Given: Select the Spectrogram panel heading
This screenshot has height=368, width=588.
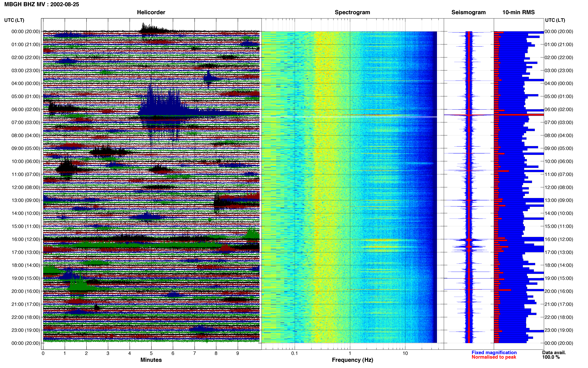Looking at the screenshot, I should click(352, 12).
